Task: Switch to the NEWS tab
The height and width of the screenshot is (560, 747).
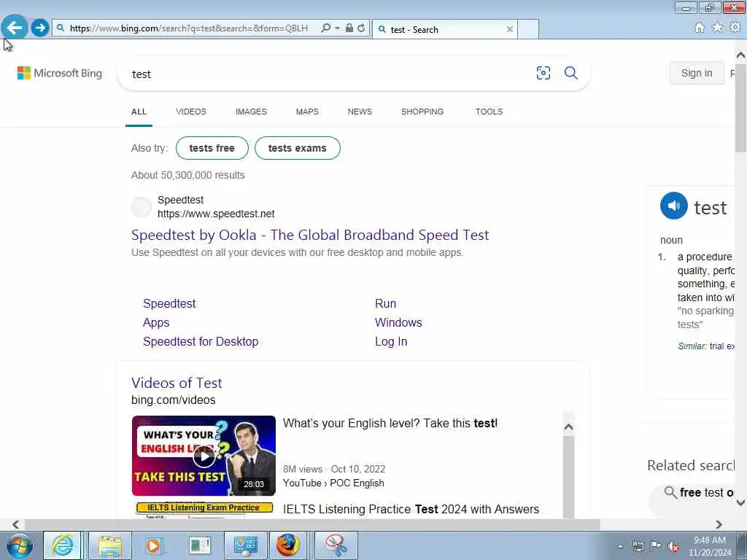Action: coord(360,112)
